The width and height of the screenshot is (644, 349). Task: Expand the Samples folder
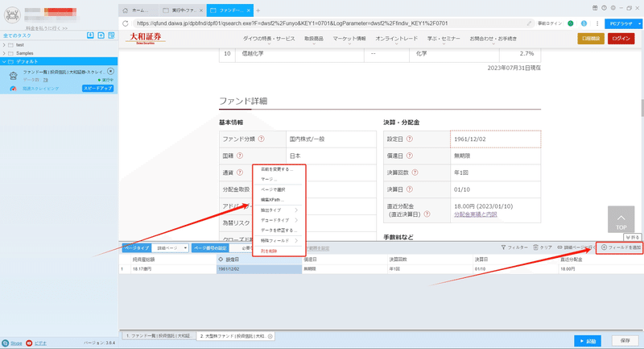point(4,53)
